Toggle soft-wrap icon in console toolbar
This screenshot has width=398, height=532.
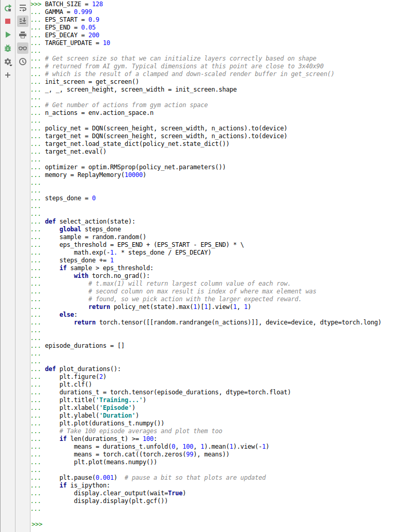tap(23, 8)
